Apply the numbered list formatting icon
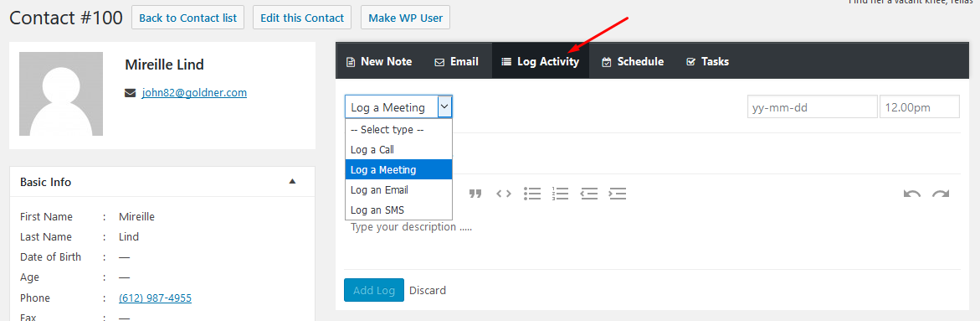Image resolution: width=980 pixels, height=321 pixels. tap(560, 194)
